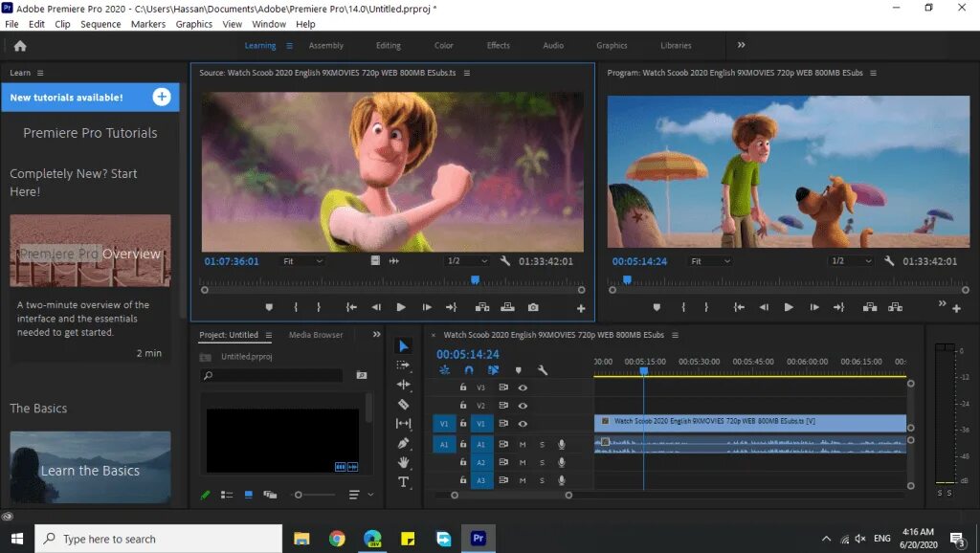The image size is (980, 553).
Task: Open the Markers menu
Action: 148,24
